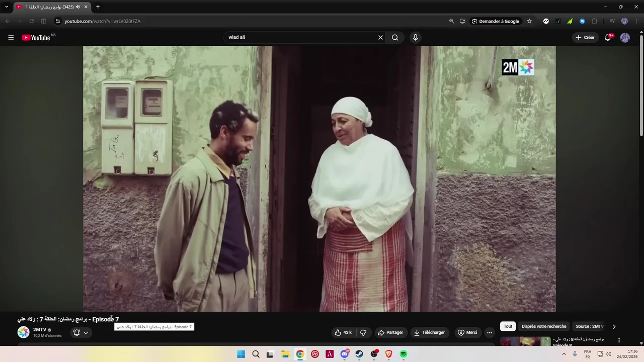
Task: Open the 2MTV channel avatar
Action: pos(23,332)
